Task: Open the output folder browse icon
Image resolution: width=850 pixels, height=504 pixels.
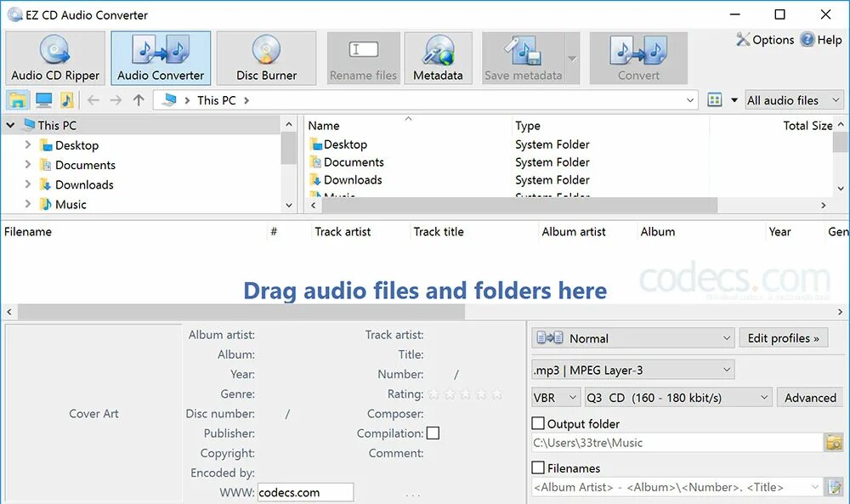Action: [835, 442]
